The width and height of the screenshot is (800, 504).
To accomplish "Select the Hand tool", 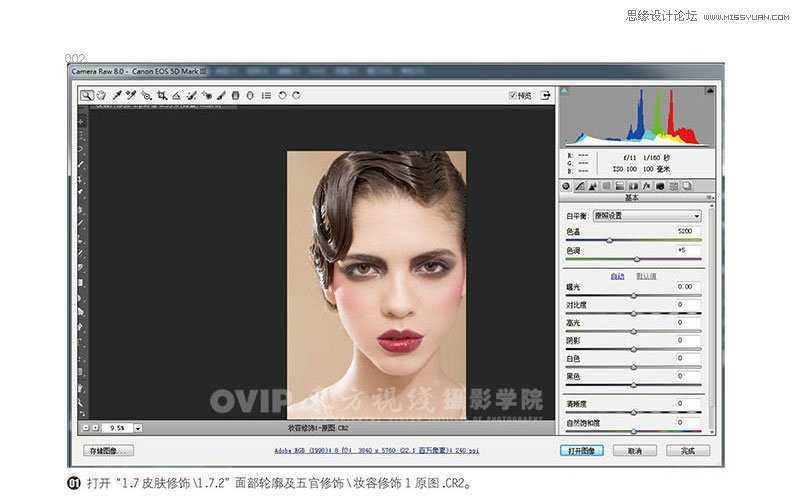I will coord(101,95).
